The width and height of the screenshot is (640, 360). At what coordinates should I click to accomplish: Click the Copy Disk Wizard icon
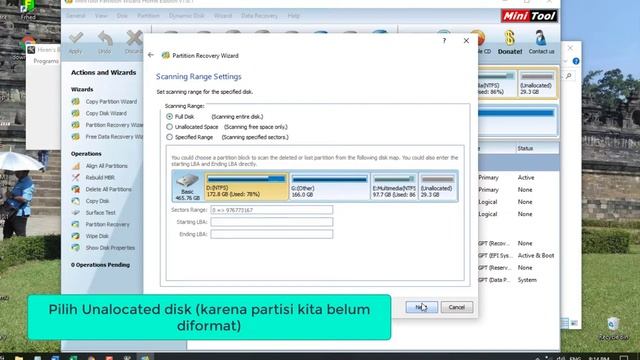76,113
